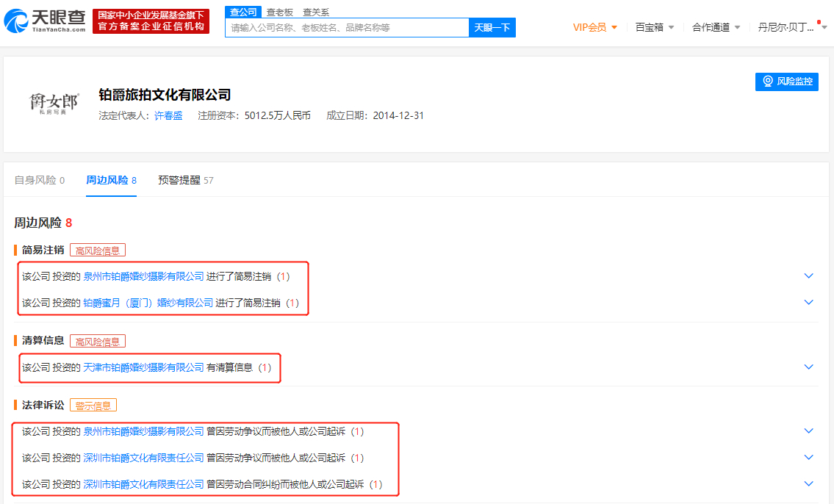Viewport: 834px width, 504px height.
Task: Click the 周边风险 8 section heading
Action: 43,223
